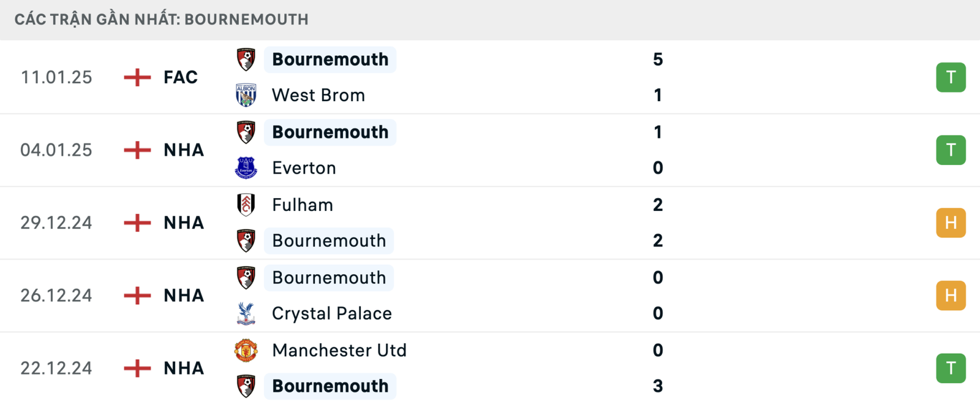Click green T badge for Manchester Utd match
The height and width of the screenshot is (404, 980).
[x=951, y=368]
